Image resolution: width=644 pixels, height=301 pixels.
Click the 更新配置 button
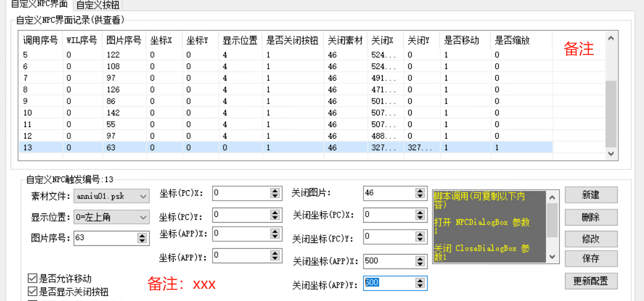pos(591,281)
